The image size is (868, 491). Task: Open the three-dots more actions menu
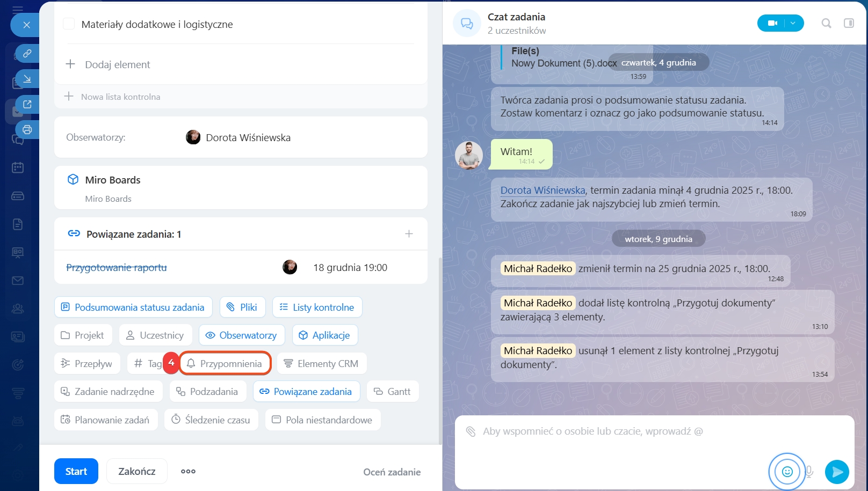tap(188, 471)
